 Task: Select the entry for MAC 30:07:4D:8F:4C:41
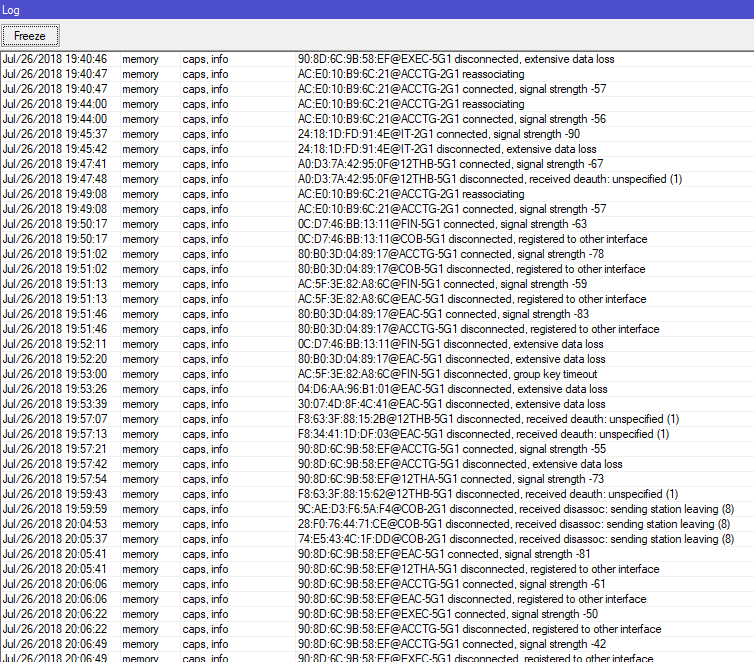(x=452, y=404)
